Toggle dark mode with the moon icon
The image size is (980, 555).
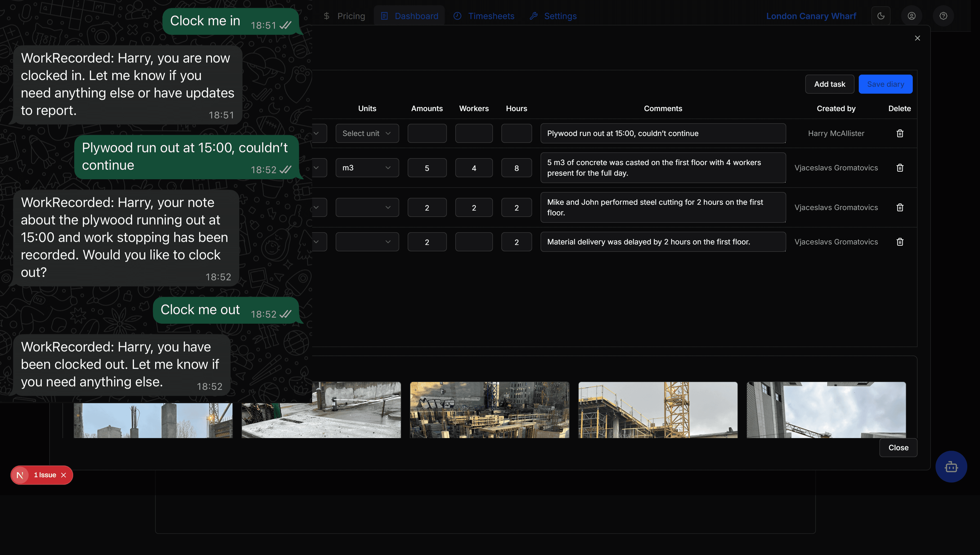coord(881,16)
